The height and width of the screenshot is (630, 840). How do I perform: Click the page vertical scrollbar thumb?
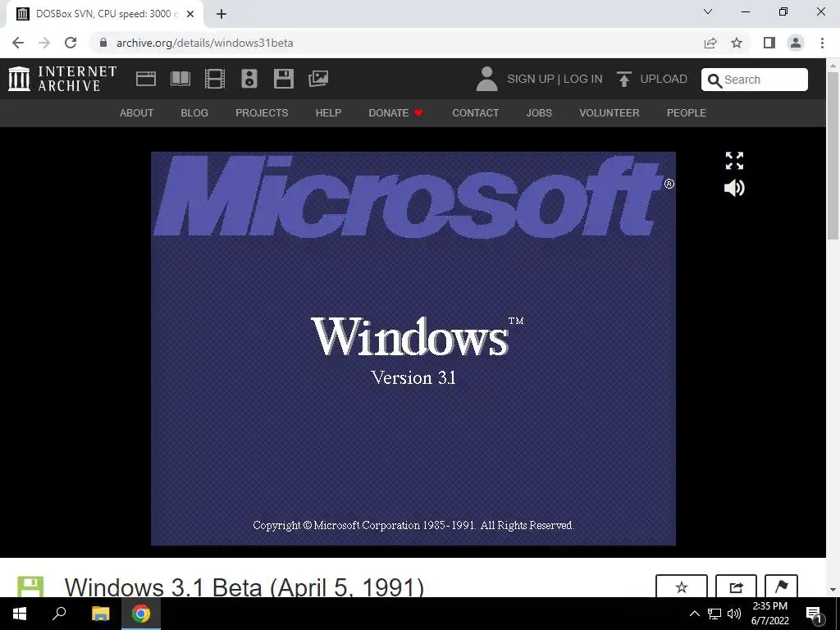833,155
